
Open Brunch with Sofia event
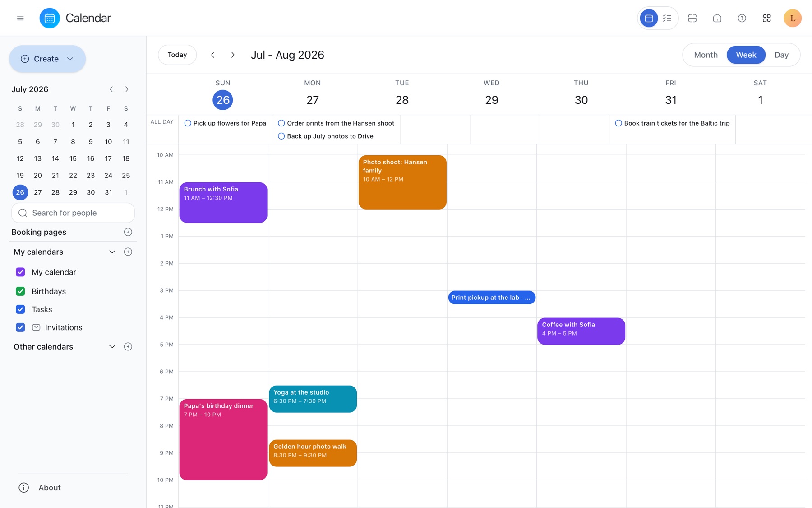223,202
